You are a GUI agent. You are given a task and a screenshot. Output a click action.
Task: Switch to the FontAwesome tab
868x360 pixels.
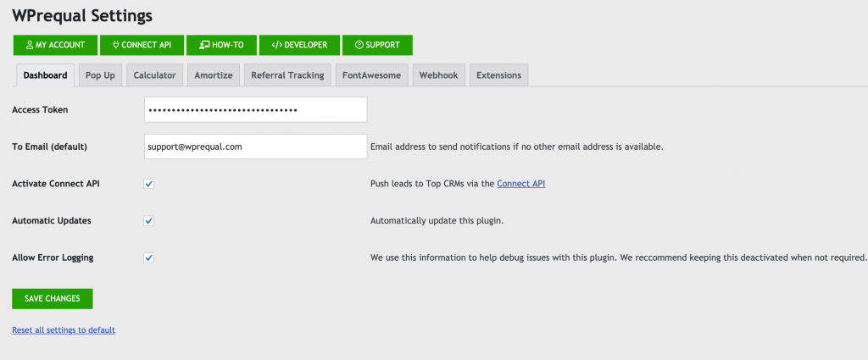pyautogui.click(x=371, y=75)
